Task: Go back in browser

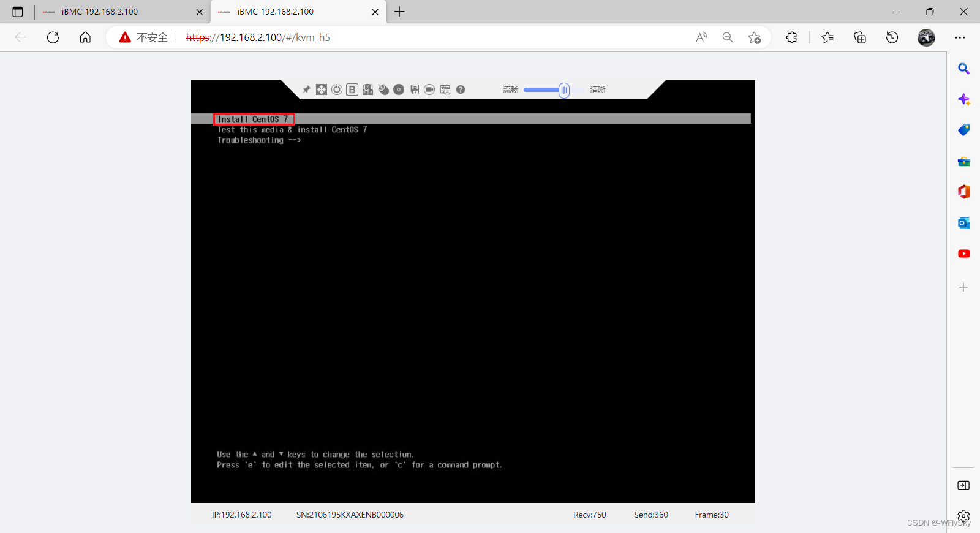Action: click(x=21, y=37)
